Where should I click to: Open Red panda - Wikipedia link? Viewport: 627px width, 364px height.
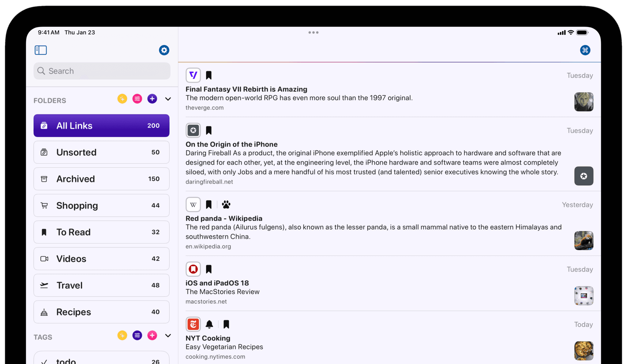coord(224,218)
